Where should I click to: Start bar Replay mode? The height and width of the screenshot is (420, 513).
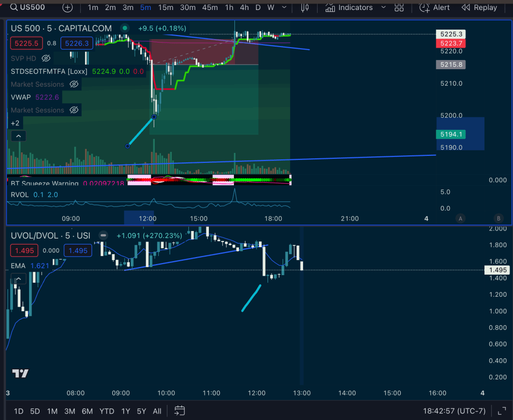pyautogui.click(x=479, y=8)
